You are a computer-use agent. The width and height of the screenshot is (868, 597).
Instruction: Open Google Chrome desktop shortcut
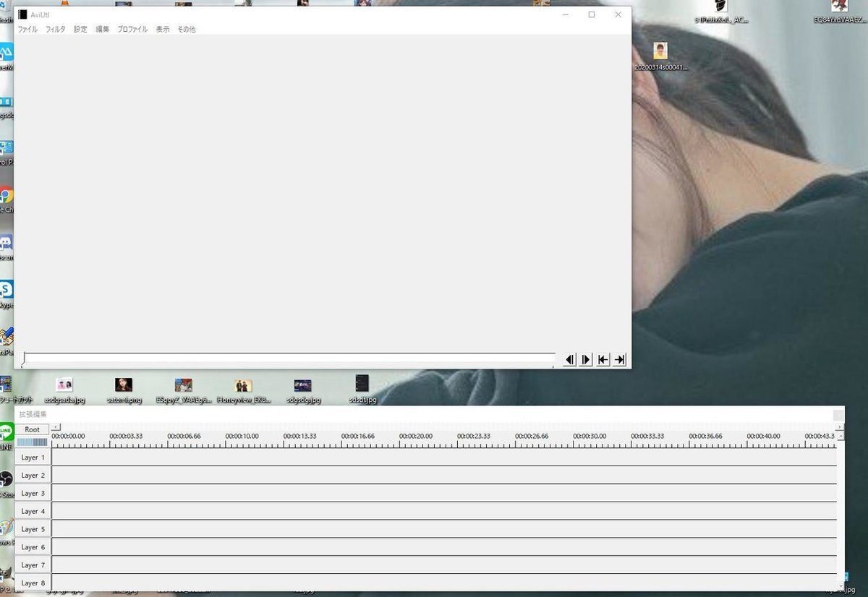pyautogui.click(x=6, y=199)
